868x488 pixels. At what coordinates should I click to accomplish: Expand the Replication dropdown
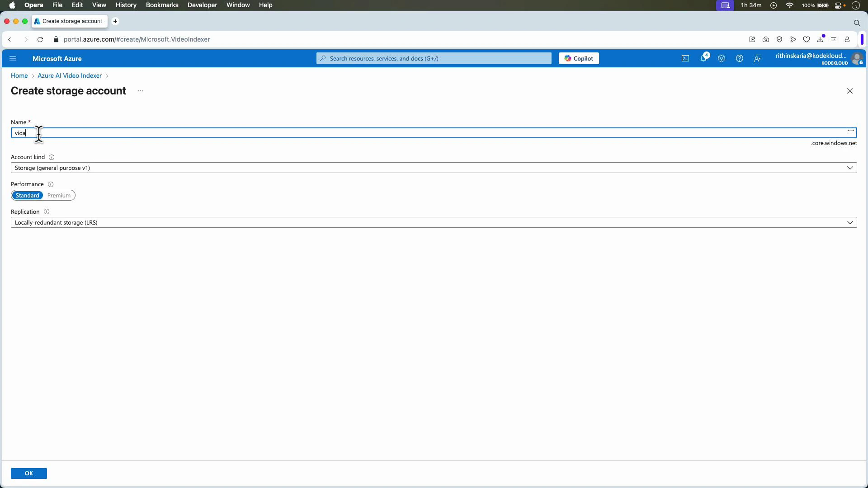[x=850, y=222]
